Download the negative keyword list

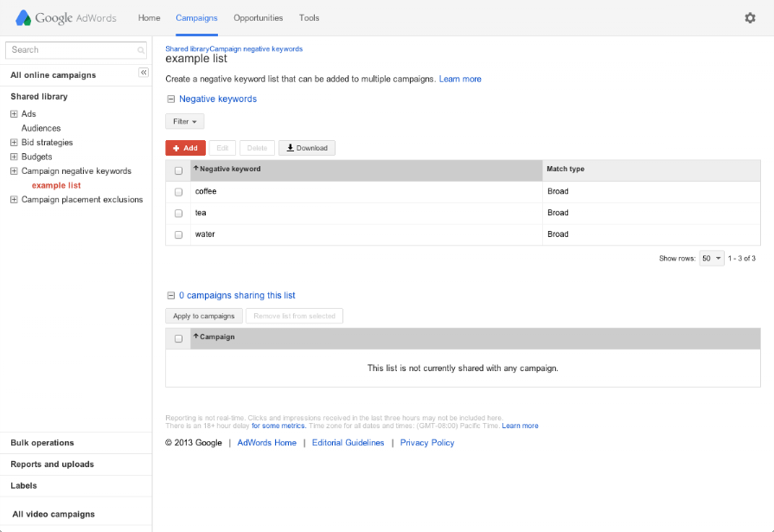point(307,148)
